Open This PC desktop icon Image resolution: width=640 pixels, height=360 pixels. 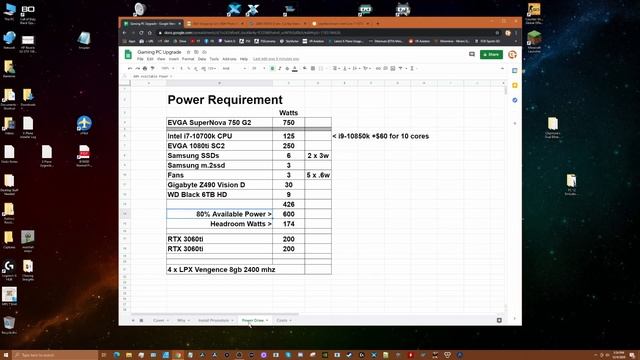[x=9, y=11]
